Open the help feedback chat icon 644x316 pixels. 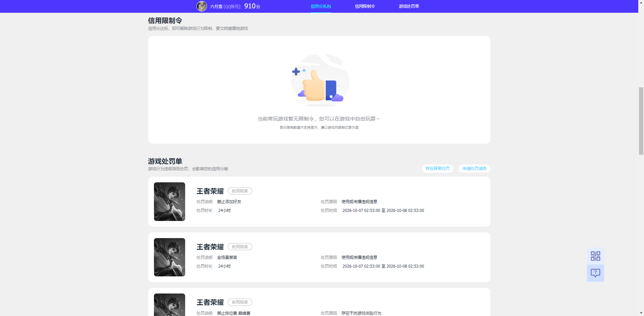coord(595,273)
